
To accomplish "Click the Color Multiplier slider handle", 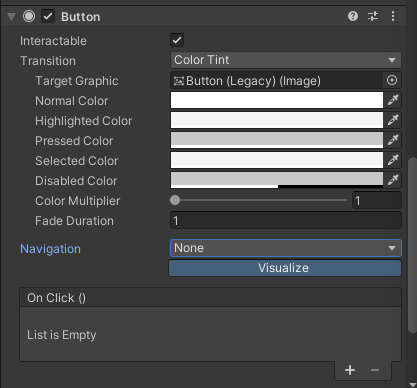I will pos(175,200).
